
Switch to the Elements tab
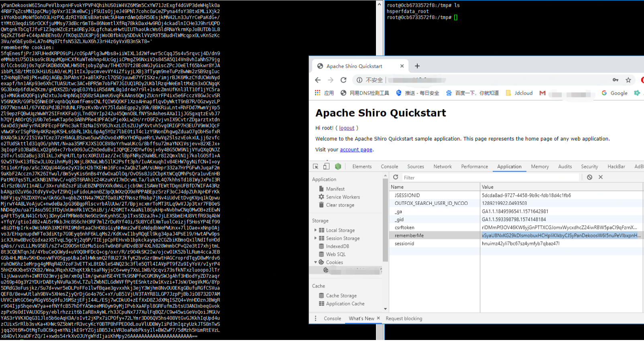tap(362, 166)
